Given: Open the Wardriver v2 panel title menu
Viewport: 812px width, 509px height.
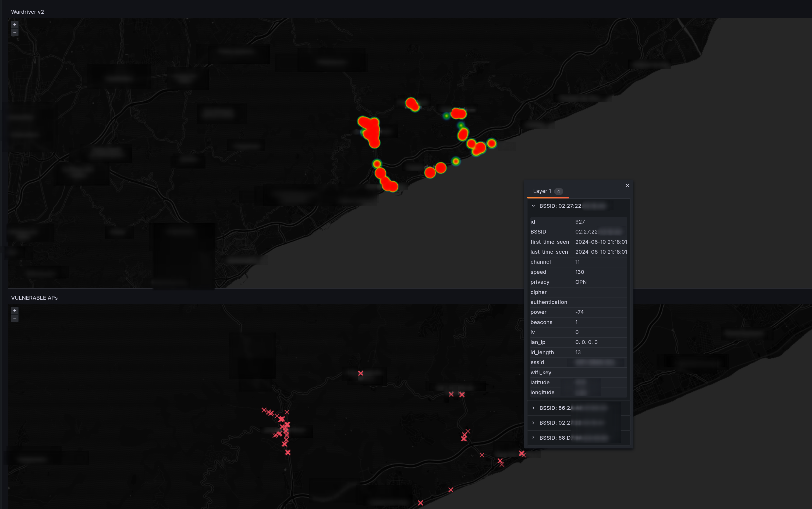Looking at the screenshot, I should pos(27,12).
